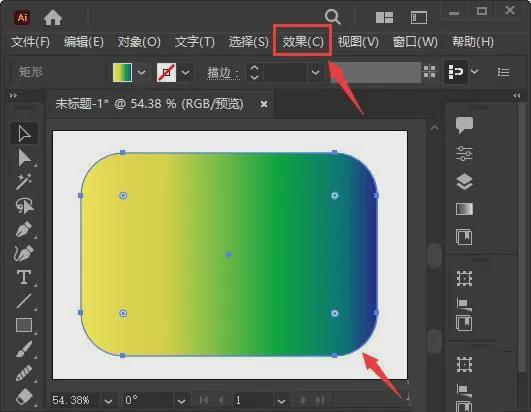
Task: Expand the stroke color dropdown arrow
Action: click(185, 72)
